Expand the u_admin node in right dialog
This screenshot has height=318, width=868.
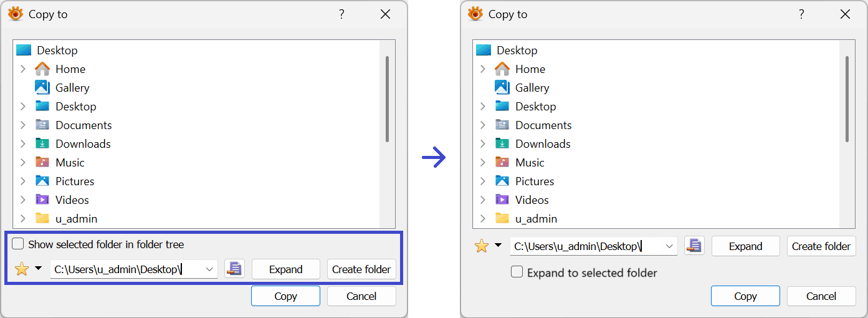[483, 218]
